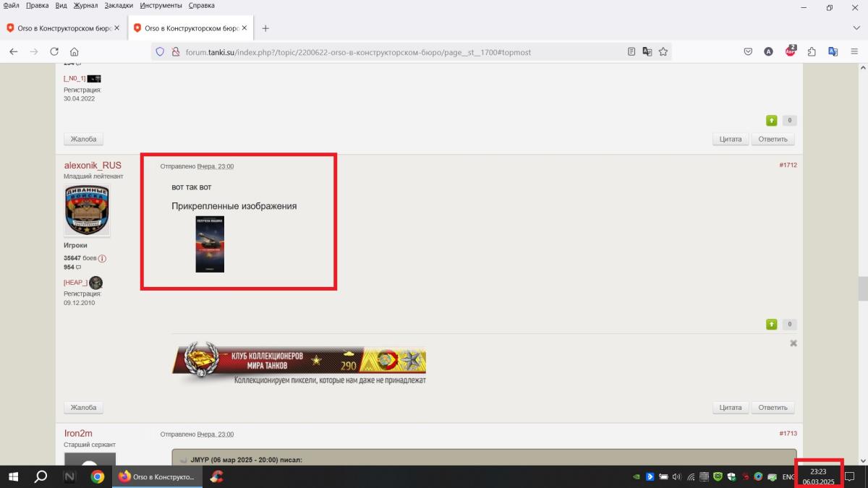
Task: Click the alexonik_RUS avatar image
Action: (x=87, y=210)
